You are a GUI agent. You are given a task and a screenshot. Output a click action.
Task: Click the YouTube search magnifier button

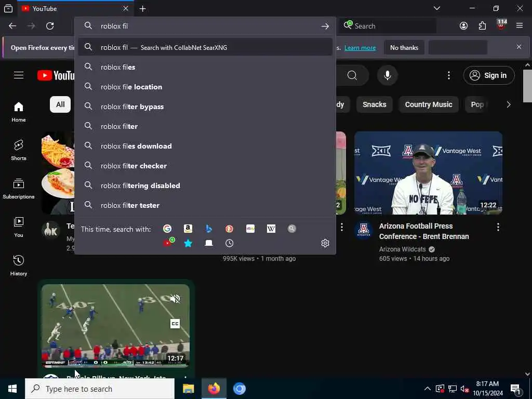(x=352, y=75)
